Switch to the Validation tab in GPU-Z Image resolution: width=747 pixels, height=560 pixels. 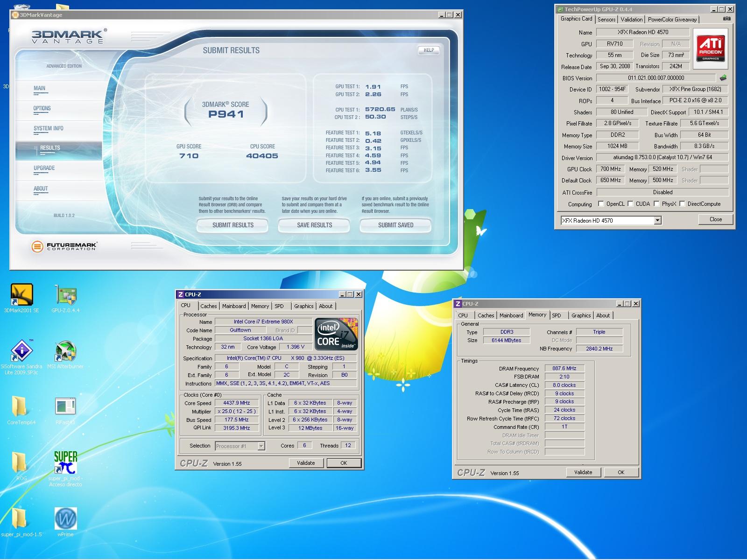click(x=631, y=20)
